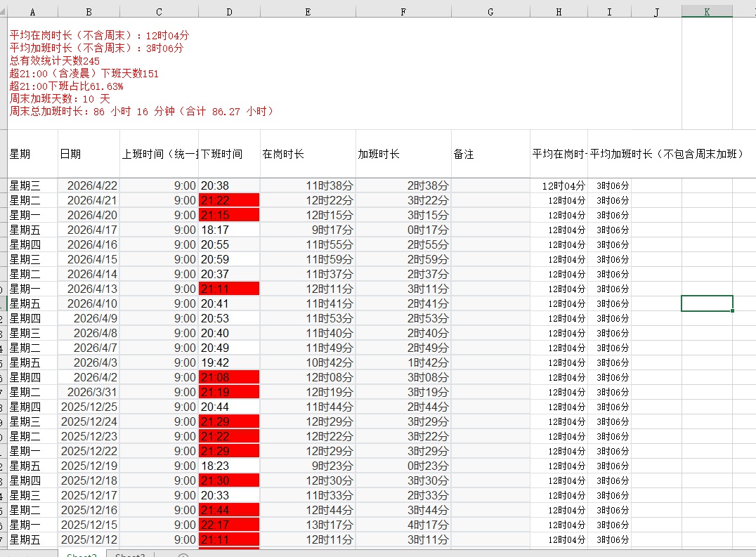
Task: Click the '备注' table header cell
Action: point(490,154)
